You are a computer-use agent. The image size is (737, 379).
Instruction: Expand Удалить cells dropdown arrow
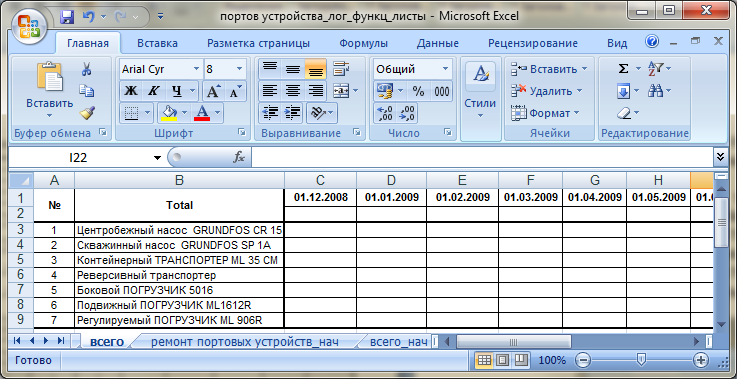coord(579,91)
